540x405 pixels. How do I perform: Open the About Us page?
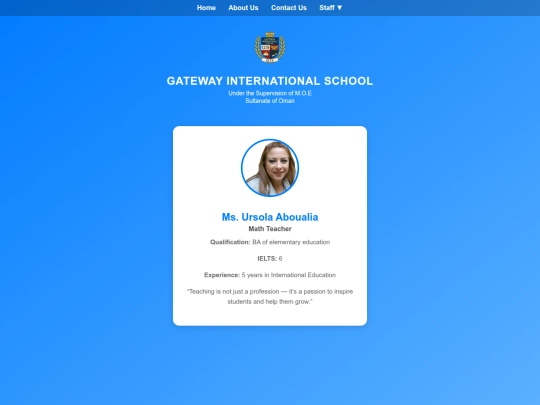243,8
